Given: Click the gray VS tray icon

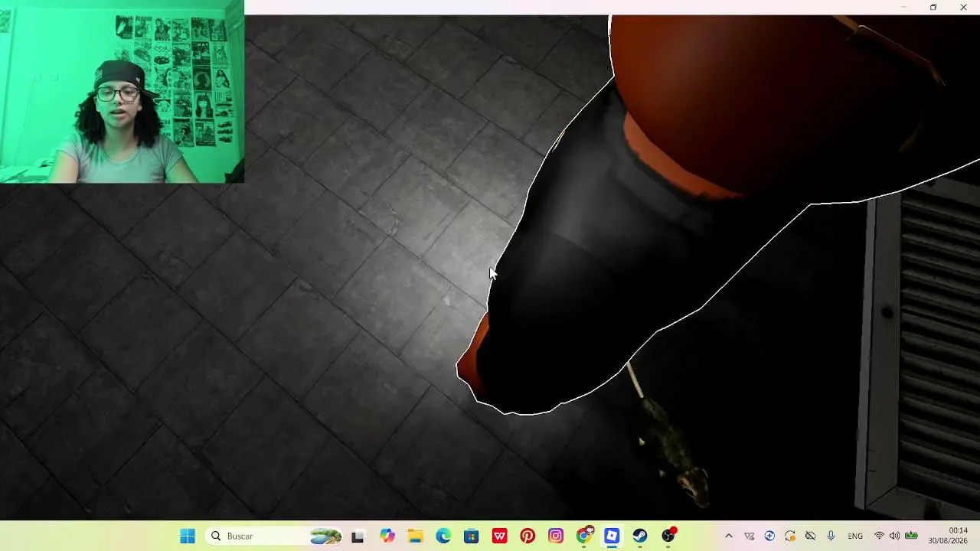Looking at the screenshot, I should click(x=749, y=536).
